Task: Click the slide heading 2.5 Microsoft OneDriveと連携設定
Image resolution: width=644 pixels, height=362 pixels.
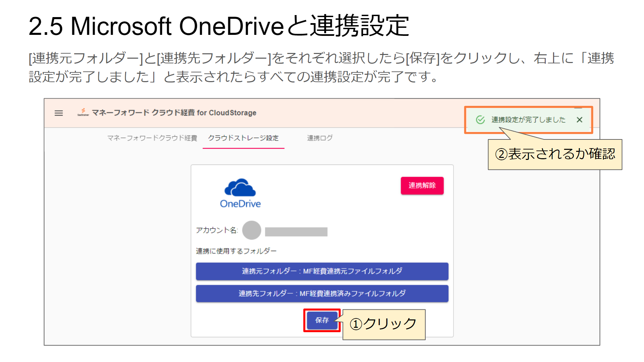Action: click(219, 26)
